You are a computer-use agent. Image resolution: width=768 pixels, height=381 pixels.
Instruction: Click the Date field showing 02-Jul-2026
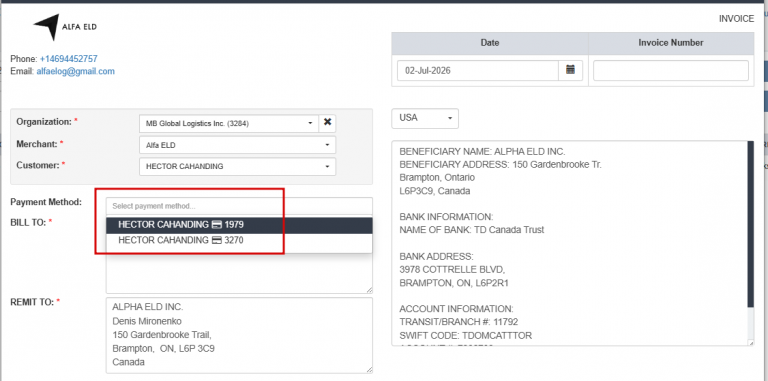[x=478, y=71]
